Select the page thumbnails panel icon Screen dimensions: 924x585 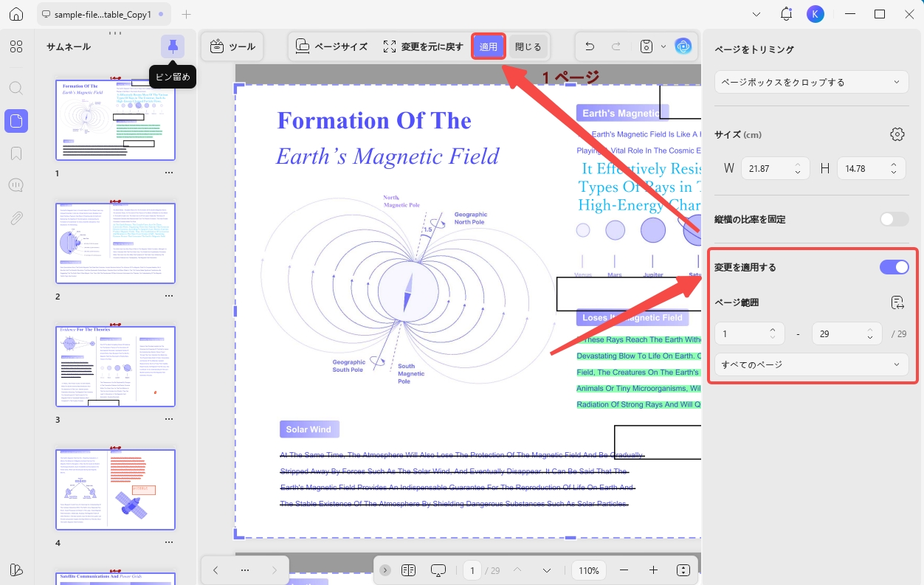[x=16, y=120]
